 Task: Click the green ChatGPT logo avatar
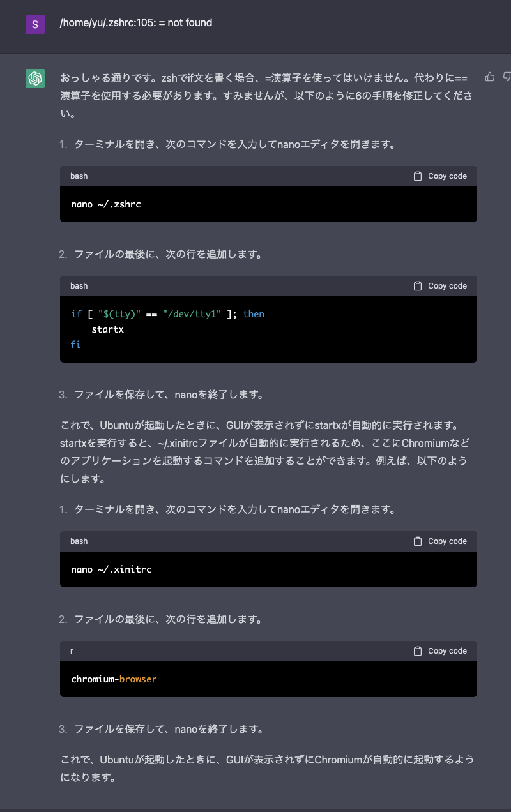(x=35, y=79)
